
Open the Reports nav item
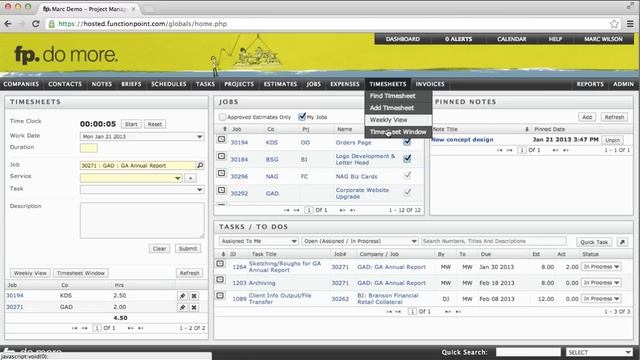[x=590, y=84]
